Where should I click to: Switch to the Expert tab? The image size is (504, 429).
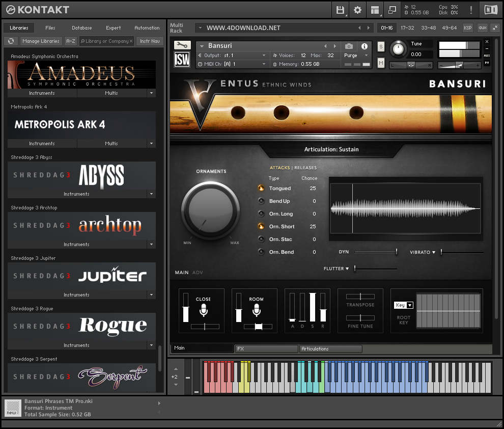pyautogui.click(x=113, y=28)
